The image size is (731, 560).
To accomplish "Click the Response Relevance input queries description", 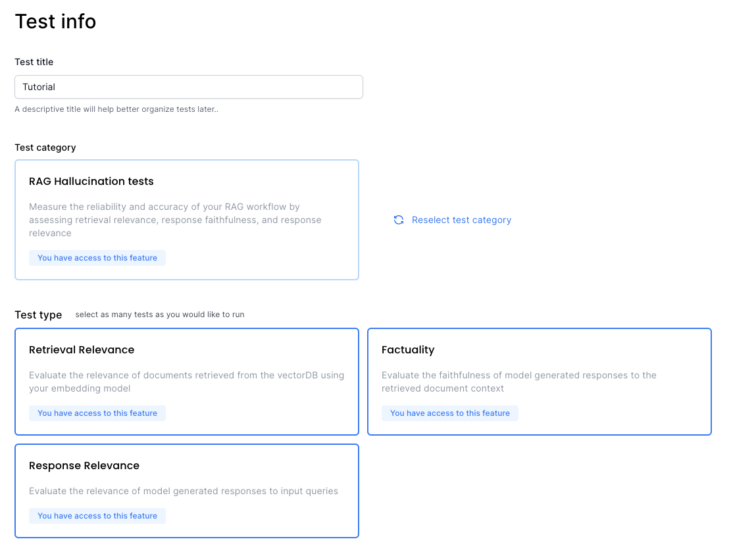I will coord(183,491).
